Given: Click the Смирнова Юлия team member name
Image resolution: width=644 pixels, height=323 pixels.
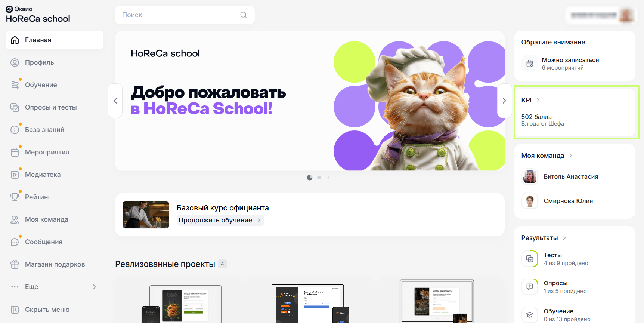Looking at the screenshot, I should (568, 201).
